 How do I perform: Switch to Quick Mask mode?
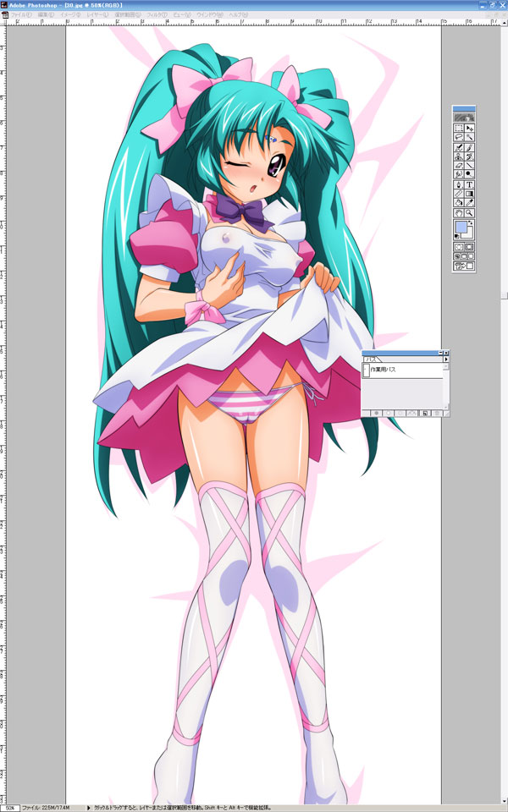pos(470,246)
